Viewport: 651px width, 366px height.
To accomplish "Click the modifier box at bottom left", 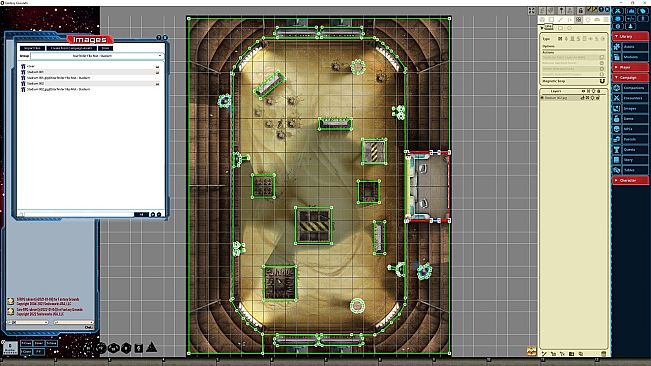I will tap(10, 348).
